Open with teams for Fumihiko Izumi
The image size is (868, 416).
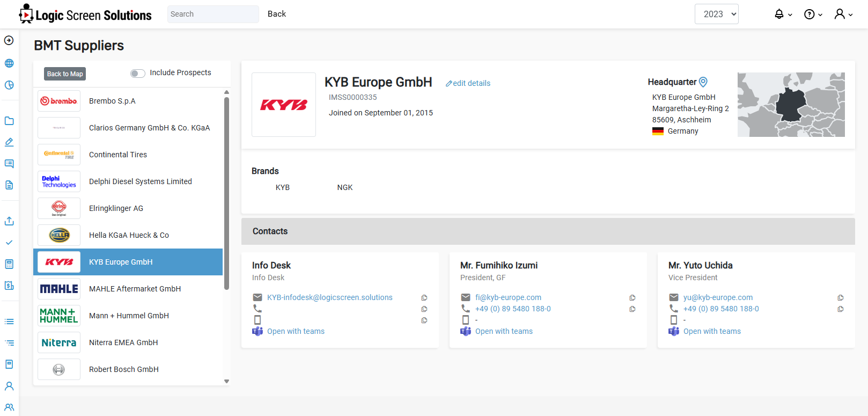(504, 331)
